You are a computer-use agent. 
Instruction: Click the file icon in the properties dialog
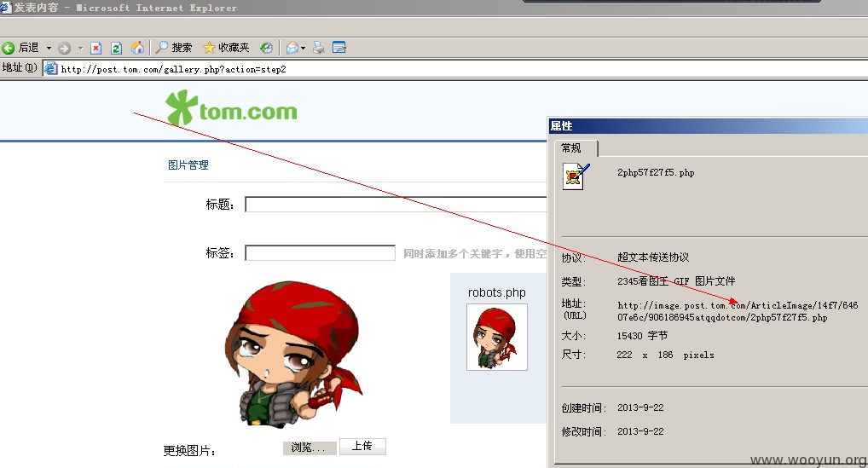576,176
